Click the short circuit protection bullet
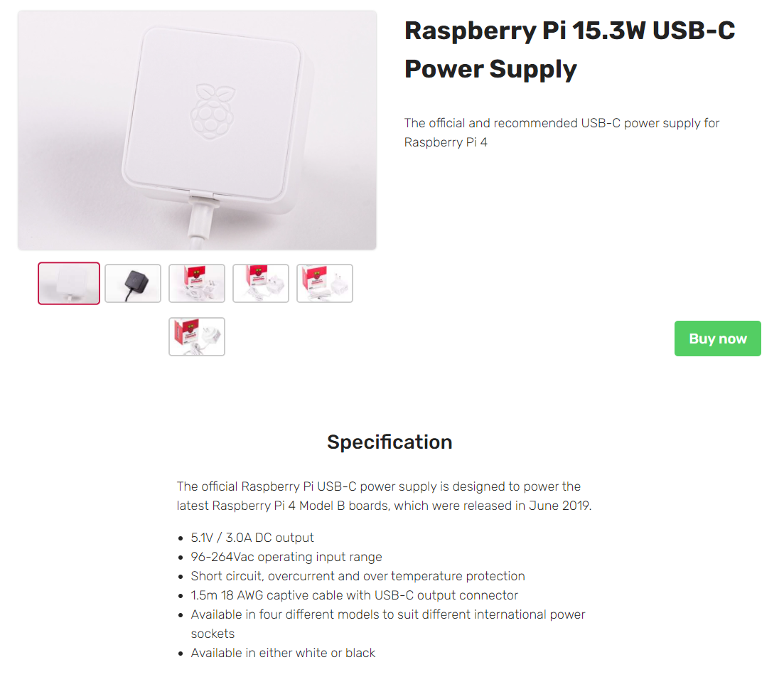Screen dimensions: 784x682 click(x=358, y=576)
